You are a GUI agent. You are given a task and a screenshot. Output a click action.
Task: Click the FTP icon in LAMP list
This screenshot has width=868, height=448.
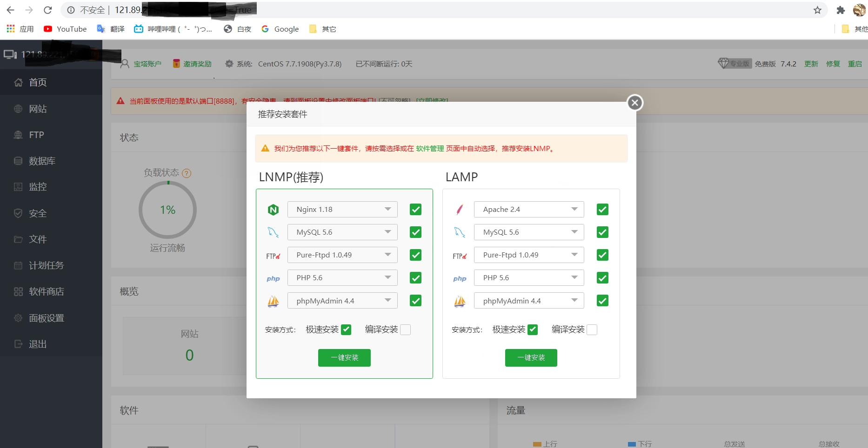(460, 256)
